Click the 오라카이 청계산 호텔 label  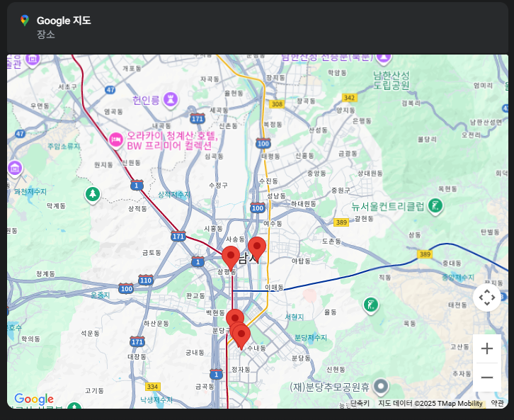(x=172, y=141)
